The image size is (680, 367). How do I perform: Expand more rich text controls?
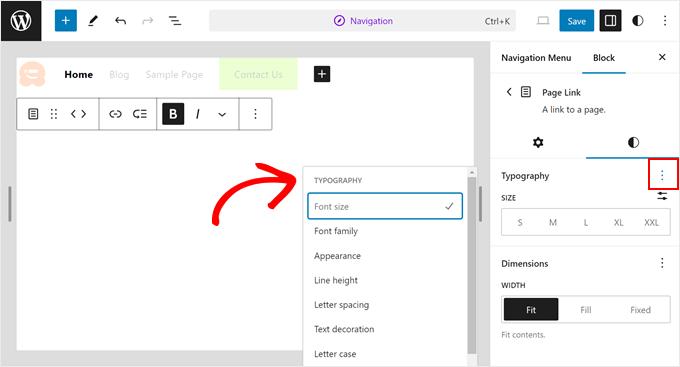(x=222, y=115)
